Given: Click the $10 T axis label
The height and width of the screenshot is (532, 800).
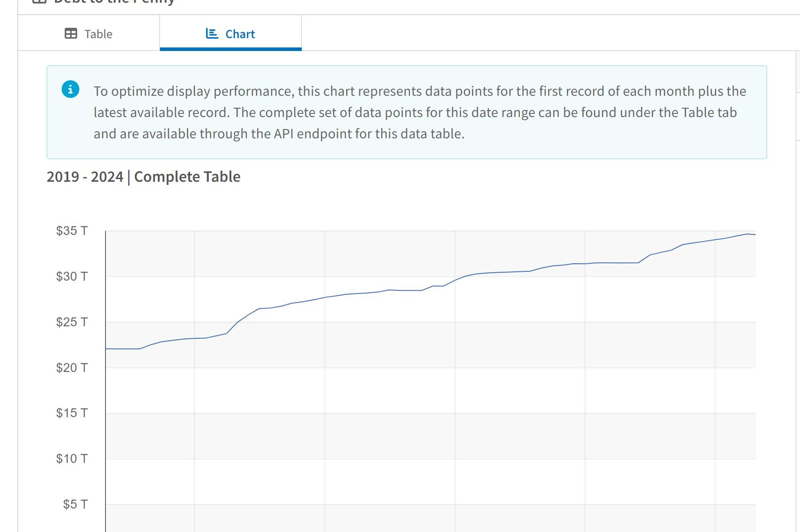Looking at the screenshot, I should click(x=72, y=458).
